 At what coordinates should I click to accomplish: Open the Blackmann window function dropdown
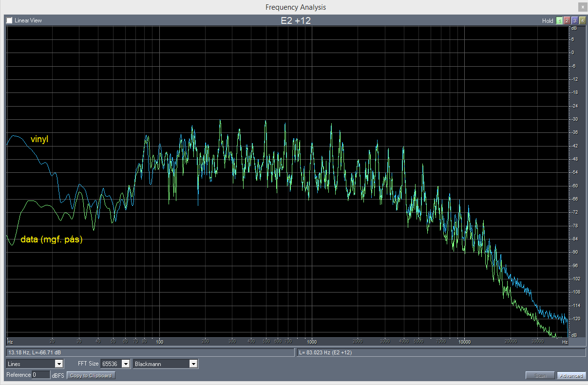(x=165, y=364)
